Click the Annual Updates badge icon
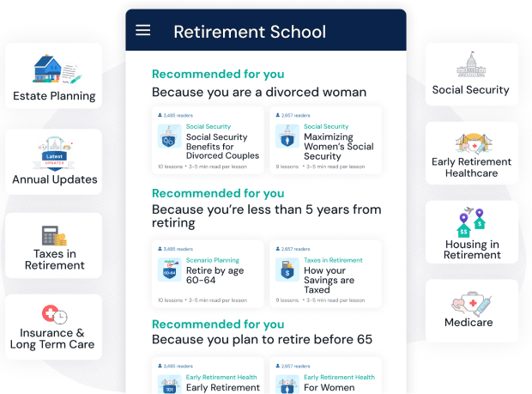This screenshot has width=532, height=394. pos(54,153)
